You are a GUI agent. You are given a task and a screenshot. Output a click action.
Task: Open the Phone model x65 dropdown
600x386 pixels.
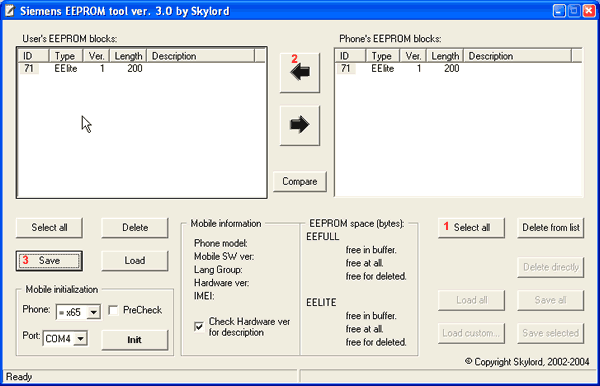(94, 313)
